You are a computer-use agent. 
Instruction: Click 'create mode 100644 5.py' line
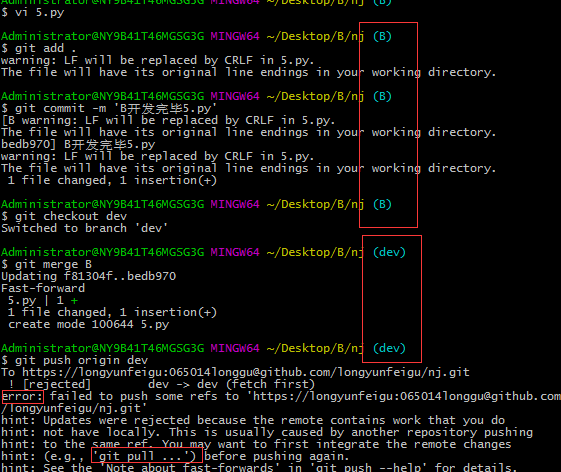88,325
